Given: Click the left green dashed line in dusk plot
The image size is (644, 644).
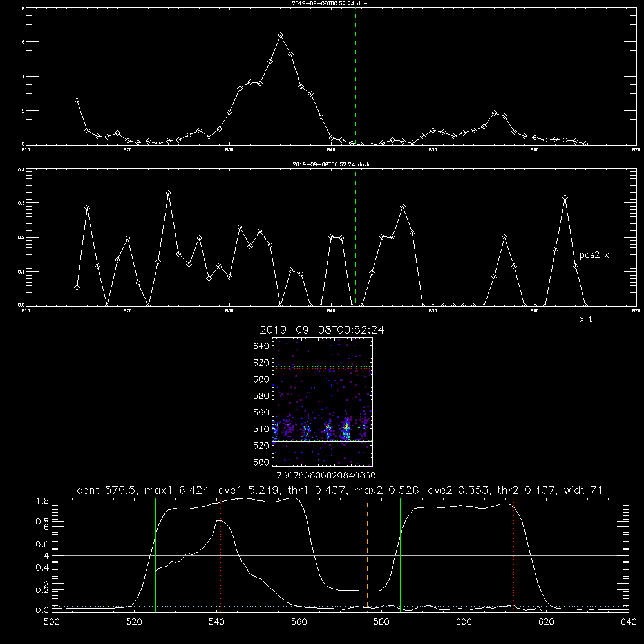Looking at the screenshot, I should pyautogui.click(x=205, y=237).
